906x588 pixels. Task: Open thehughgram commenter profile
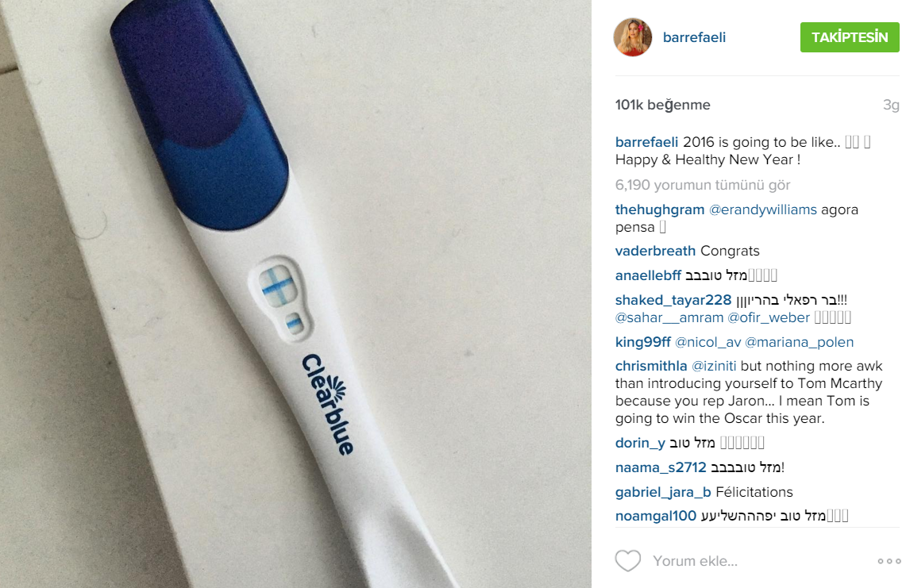(660, 209)
